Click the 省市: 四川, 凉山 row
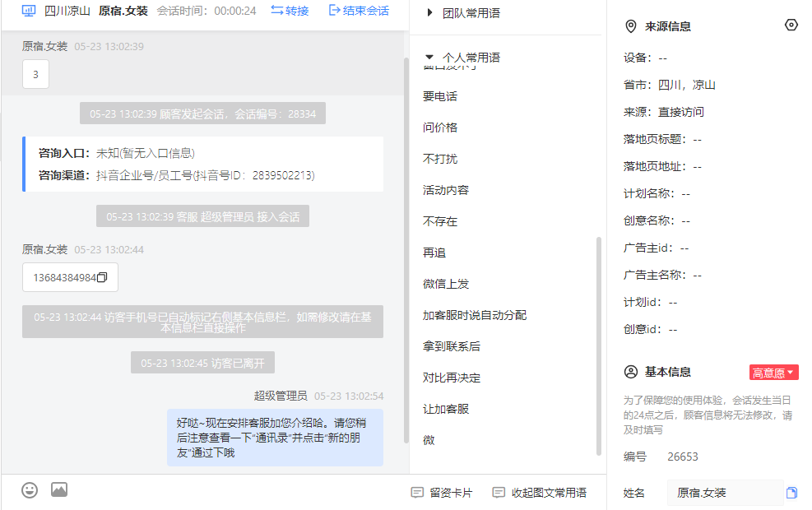 (670, 85)
